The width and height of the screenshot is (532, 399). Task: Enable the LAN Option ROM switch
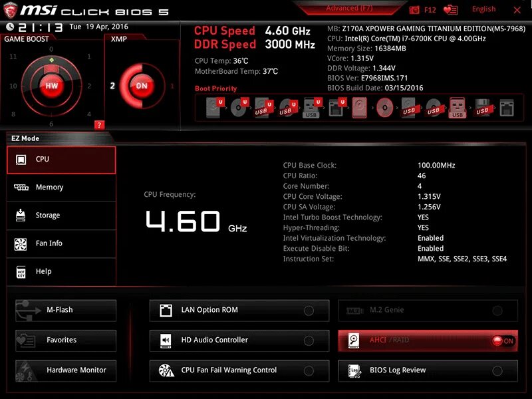coord(309,311)
